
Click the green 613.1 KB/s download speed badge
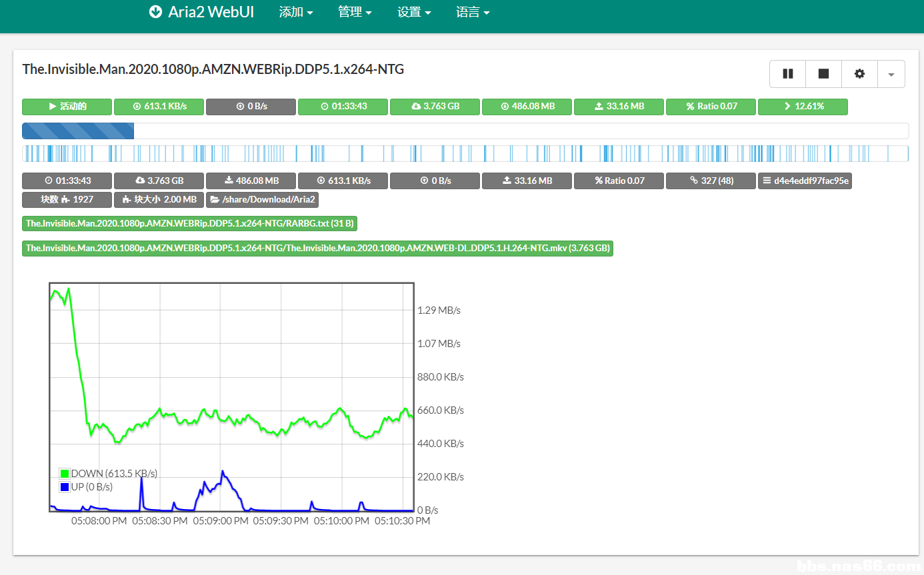pos(159,107)
